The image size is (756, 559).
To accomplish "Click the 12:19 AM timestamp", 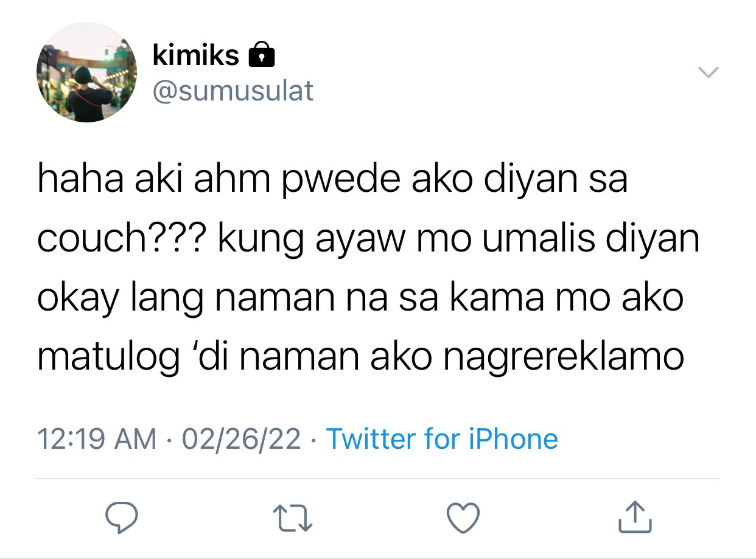I will (97, 439).
